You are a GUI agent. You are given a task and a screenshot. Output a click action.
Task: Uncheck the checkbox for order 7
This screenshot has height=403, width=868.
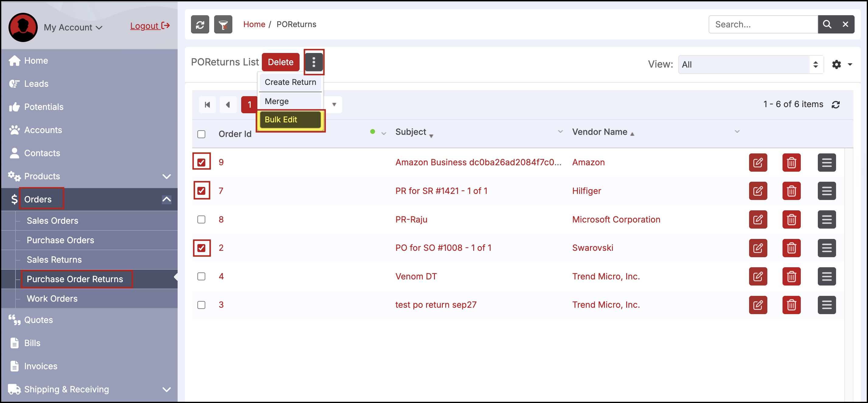[201, 191]
